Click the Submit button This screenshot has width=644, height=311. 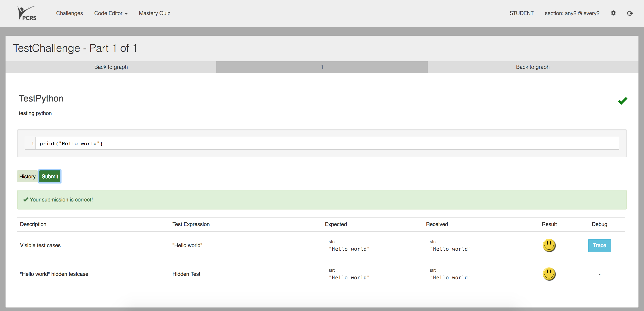tap(50, 176)
